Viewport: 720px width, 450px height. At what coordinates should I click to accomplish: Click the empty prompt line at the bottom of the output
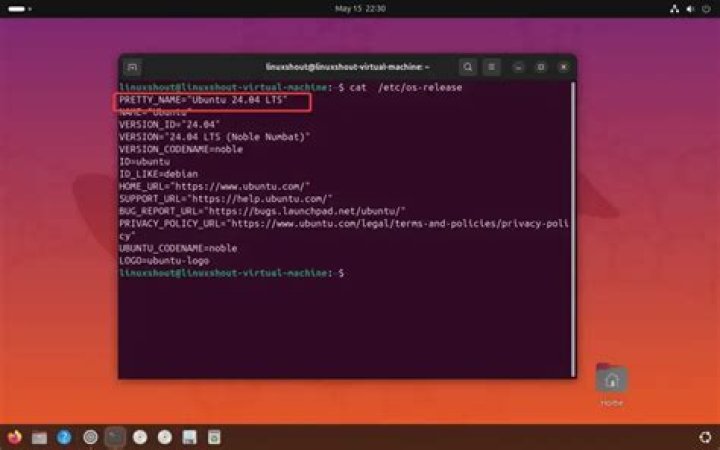point(231,273)
